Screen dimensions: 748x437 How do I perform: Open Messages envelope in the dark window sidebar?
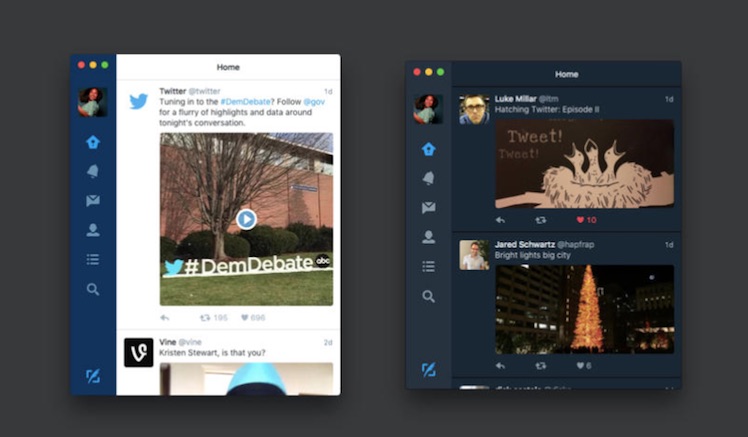[428, 208]
